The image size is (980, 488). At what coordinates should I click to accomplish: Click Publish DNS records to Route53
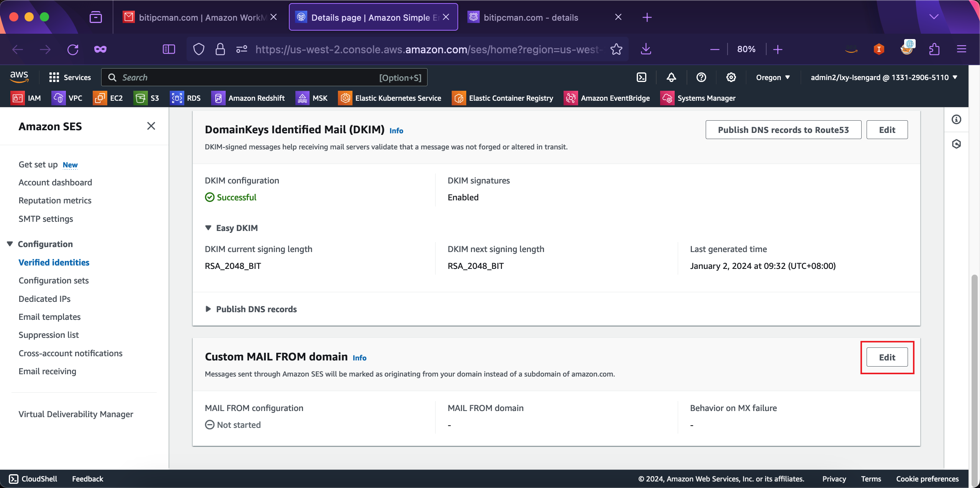(783, 130)
